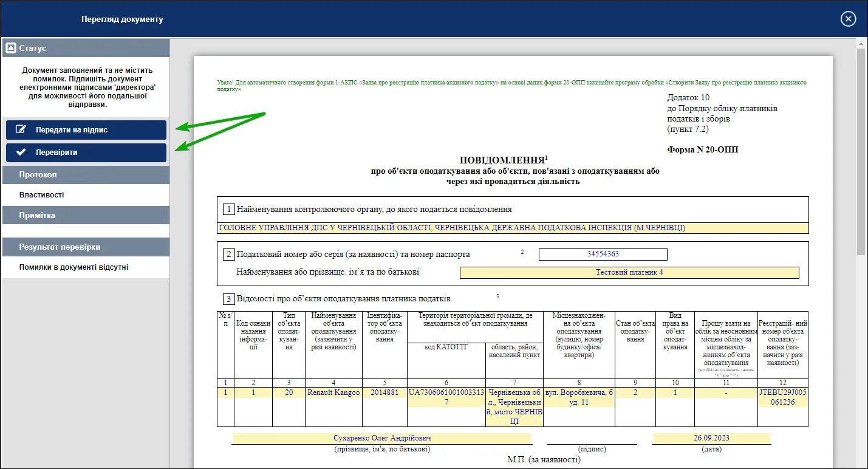Click registration number cell JTEBU29J005061236

point(783,397)
